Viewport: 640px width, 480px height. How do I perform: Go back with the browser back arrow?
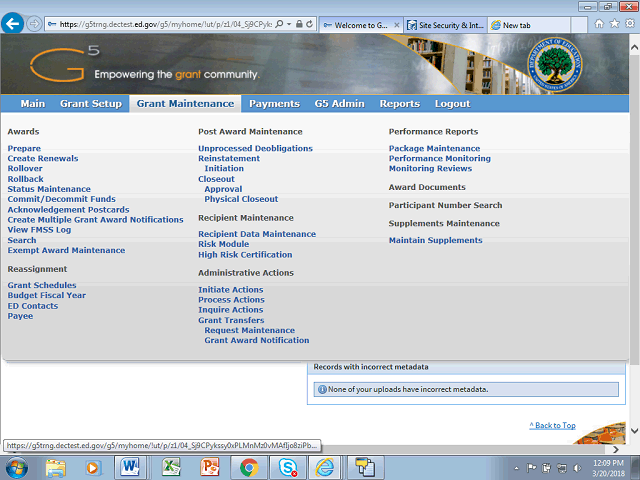pos(12,24)
